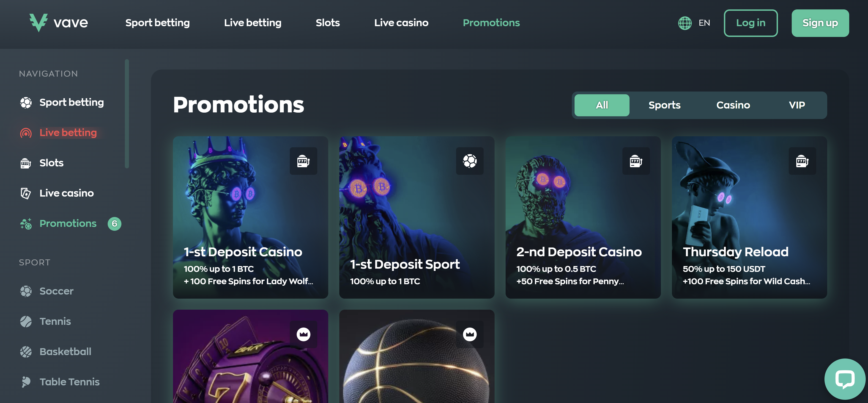Click the globe language icon
The image size is (868, 403).
click(684, 23)
